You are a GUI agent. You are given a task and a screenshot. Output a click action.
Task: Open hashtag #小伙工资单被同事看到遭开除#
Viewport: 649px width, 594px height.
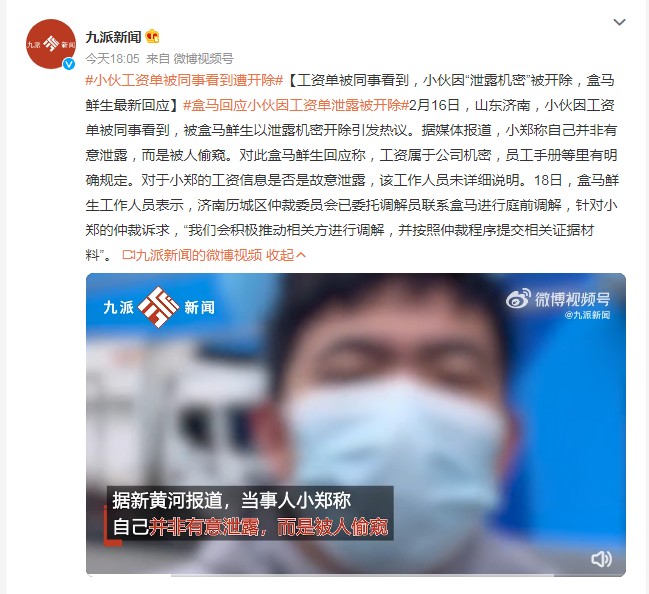pyautogui.click(x=184, y=80)
